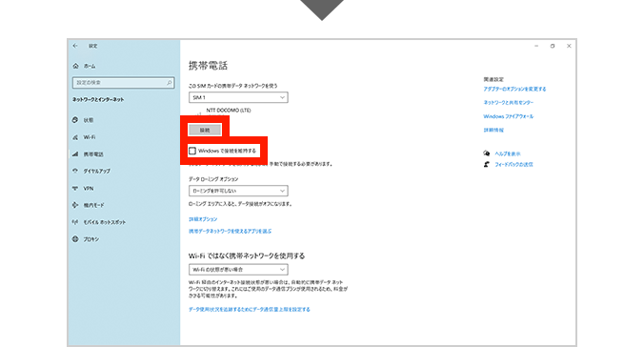Image resolution: width=644 pixels, height=347 pixels.
Task: Click the NTT DOCOMO (LTE) network entry
Action: pos(229,111)
